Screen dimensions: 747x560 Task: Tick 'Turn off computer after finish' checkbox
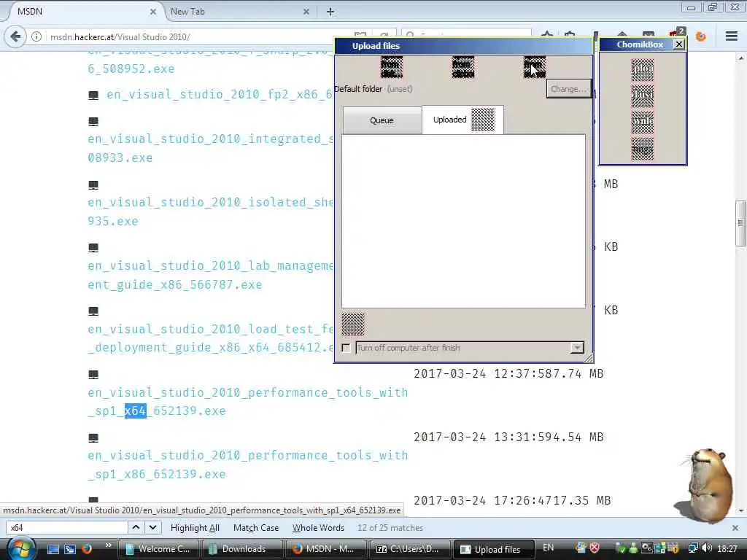pos(347,348)
